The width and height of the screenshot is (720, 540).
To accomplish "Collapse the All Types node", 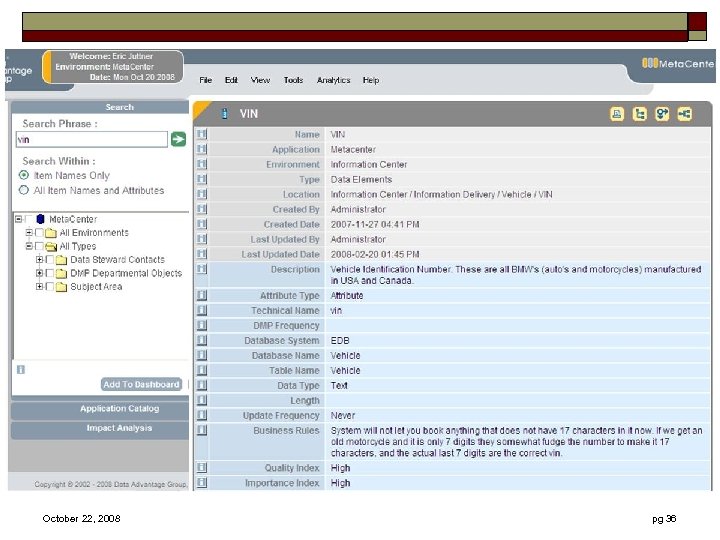I will click(29, 246).
